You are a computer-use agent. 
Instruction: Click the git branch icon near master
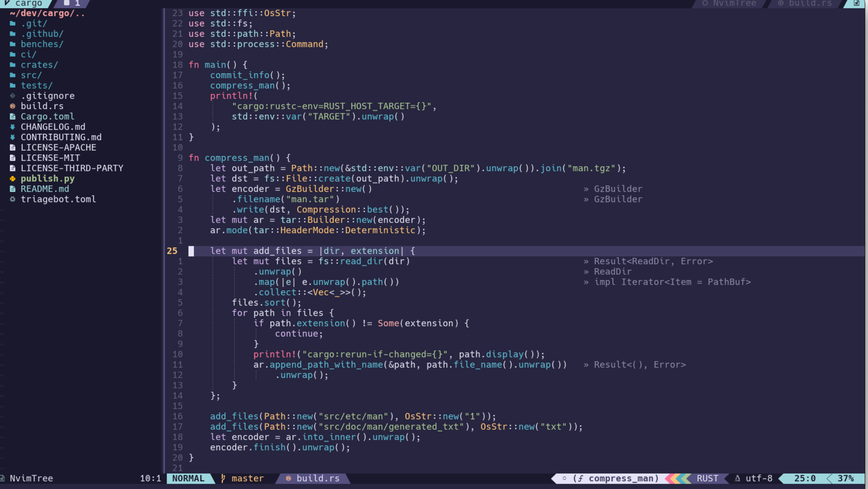[x=223, y=478]
